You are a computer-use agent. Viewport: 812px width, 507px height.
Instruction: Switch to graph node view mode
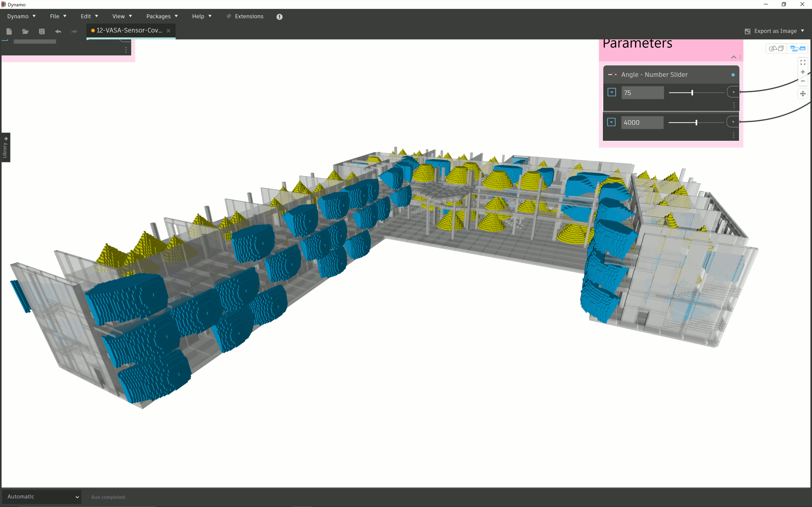pos(797,49)
